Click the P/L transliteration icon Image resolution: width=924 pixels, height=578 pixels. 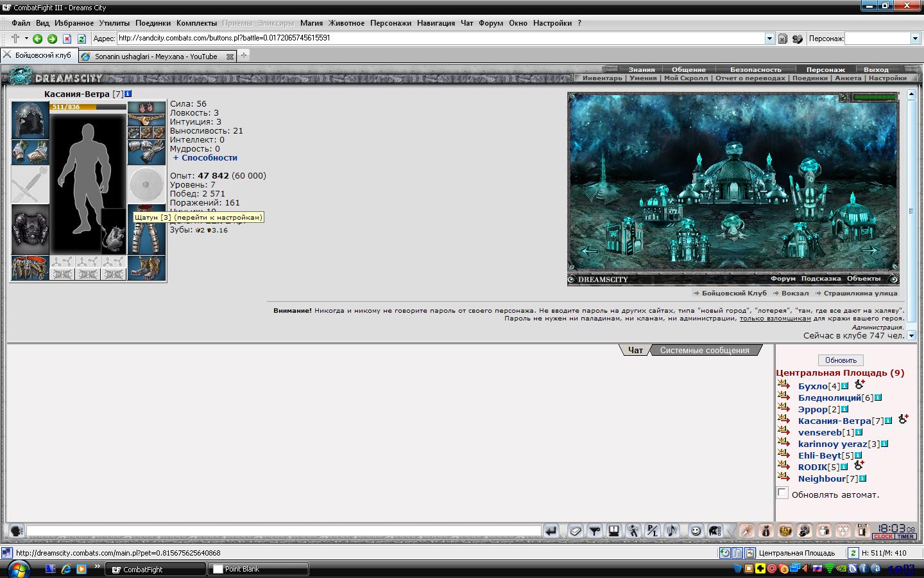(x=653, y=530)
